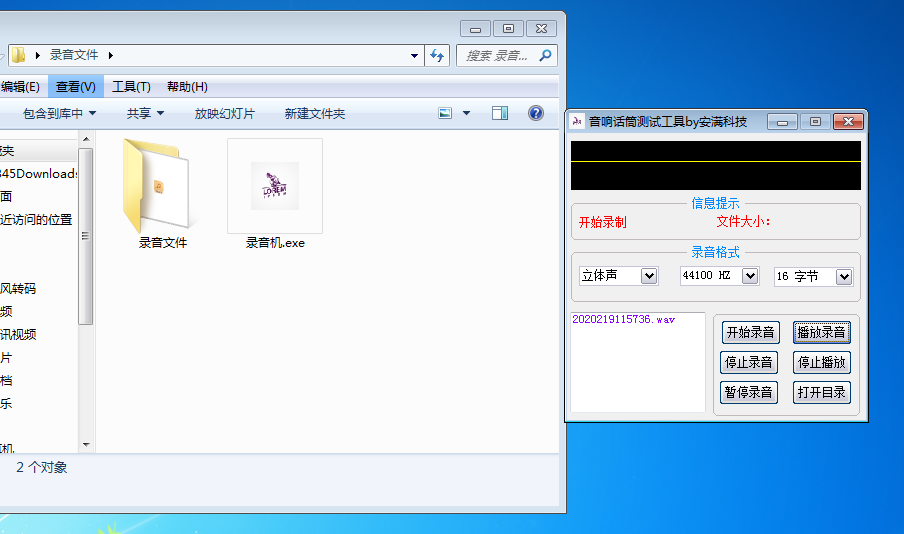Open the 立体声 channel dropdown

click(648, 276)
